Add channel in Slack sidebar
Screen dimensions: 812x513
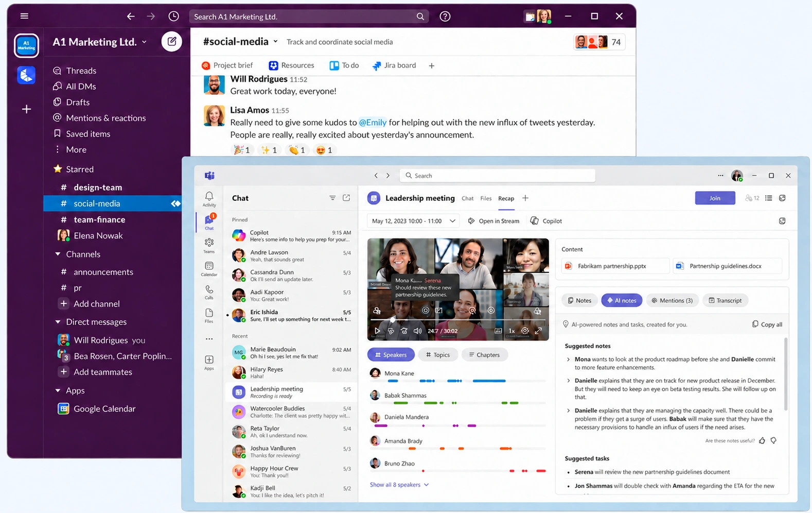(x=90, y=304)
